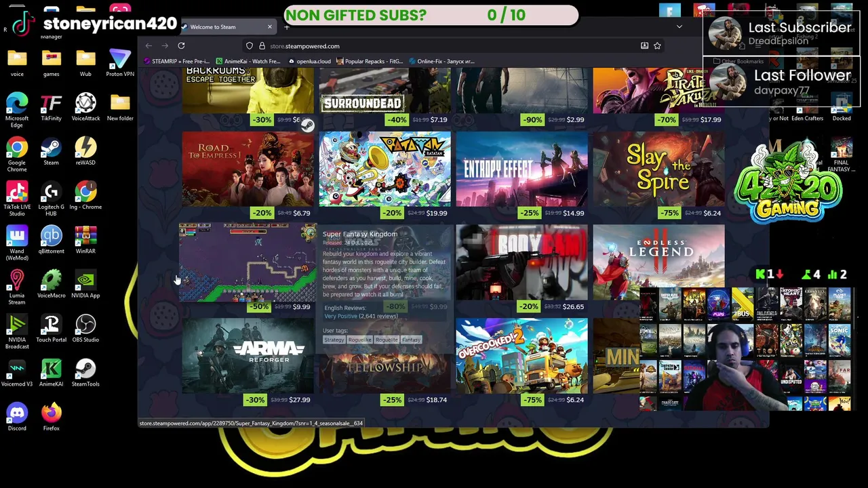Image resolution: width=868 pixels, height=488 pixels.
Task: Bookmark this page with the star icon
Action: click(x=657, y=45)
